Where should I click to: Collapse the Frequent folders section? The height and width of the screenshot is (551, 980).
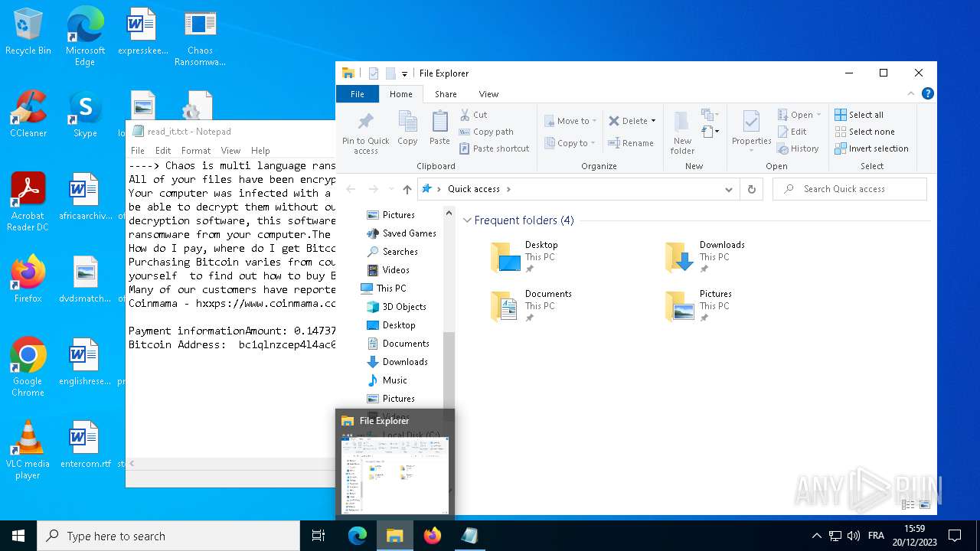tap(467, 220)
